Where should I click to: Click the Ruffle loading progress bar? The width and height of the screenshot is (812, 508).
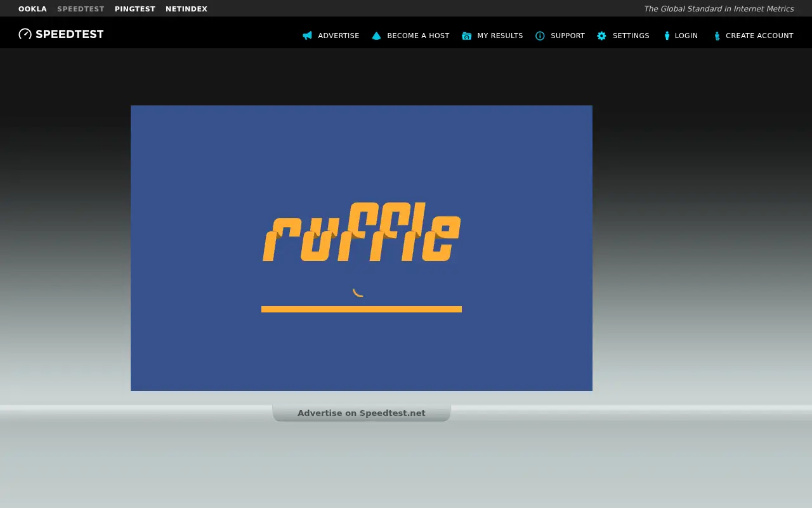coord(362,309)
